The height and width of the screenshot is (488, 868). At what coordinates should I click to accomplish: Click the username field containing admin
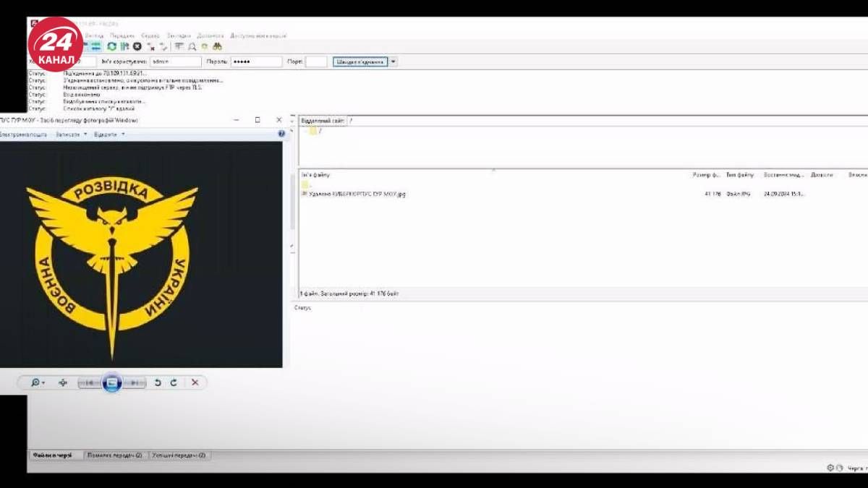(174, 62)
